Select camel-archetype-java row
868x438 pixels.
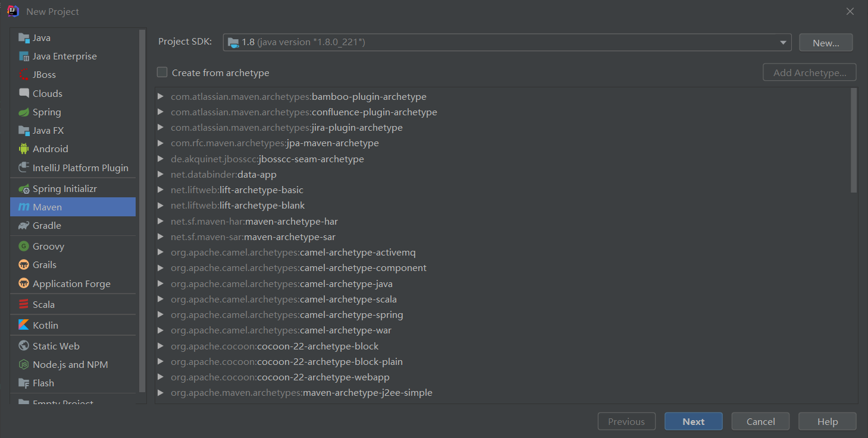click(x=503, y=283)
